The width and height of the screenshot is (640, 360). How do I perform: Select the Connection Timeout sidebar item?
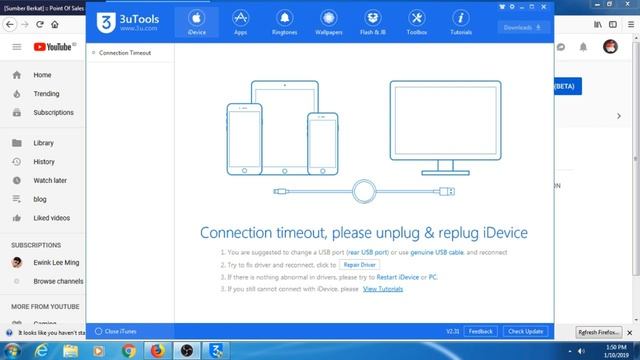tap(130, 53)
